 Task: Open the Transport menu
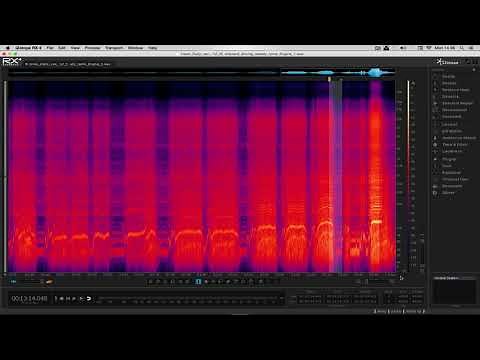114,48
